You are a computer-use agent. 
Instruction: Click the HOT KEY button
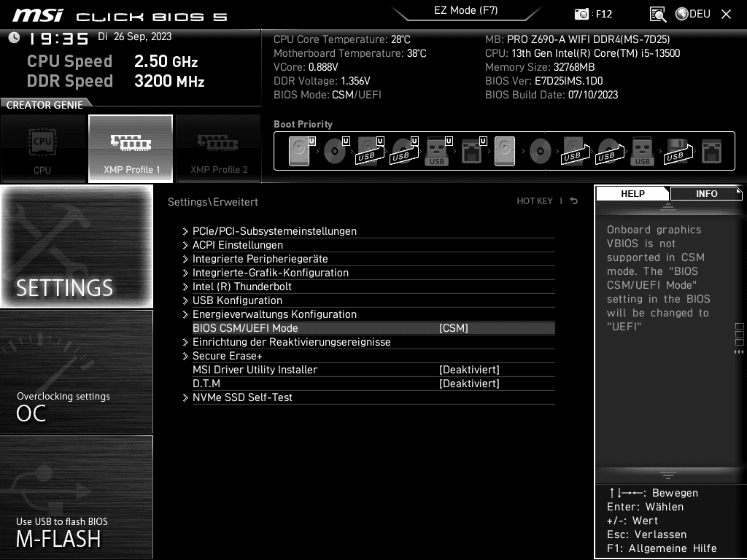click(535, 201)
